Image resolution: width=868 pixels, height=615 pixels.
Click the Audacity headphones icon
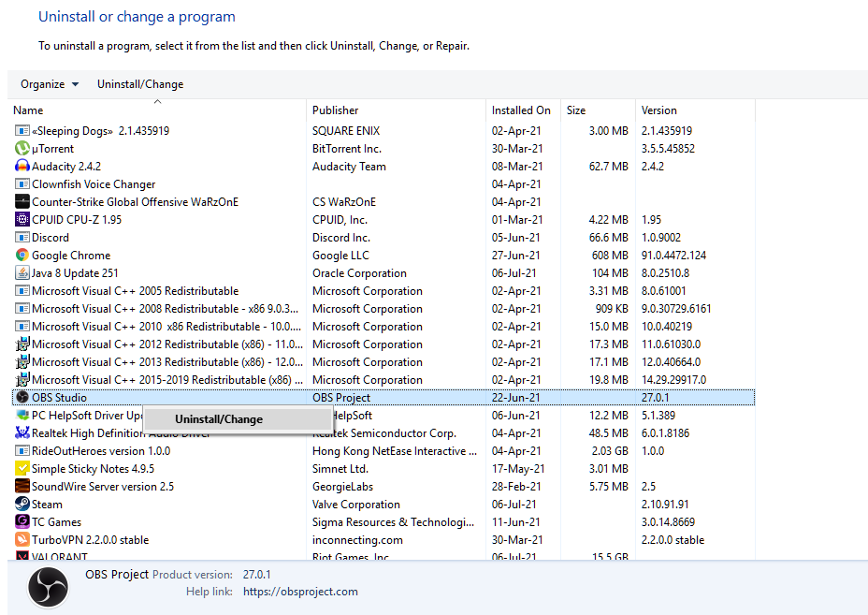tap(22, 167)
